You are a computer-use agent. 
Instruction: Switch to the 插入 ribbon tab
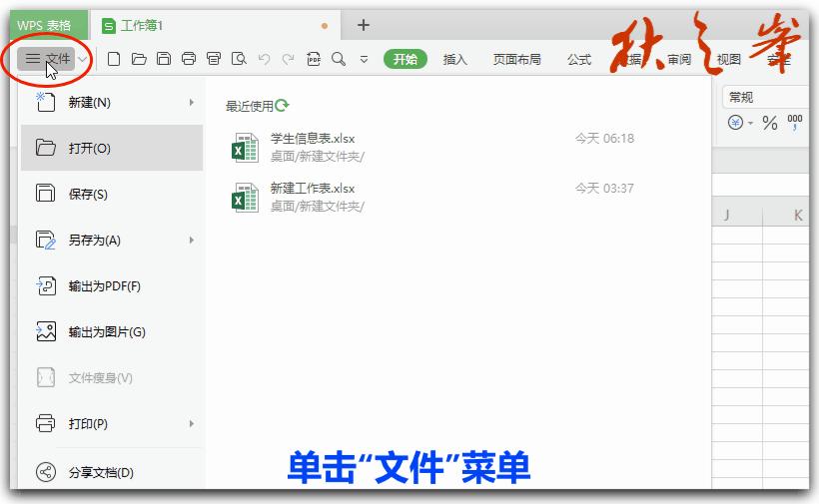click(454, 60)
